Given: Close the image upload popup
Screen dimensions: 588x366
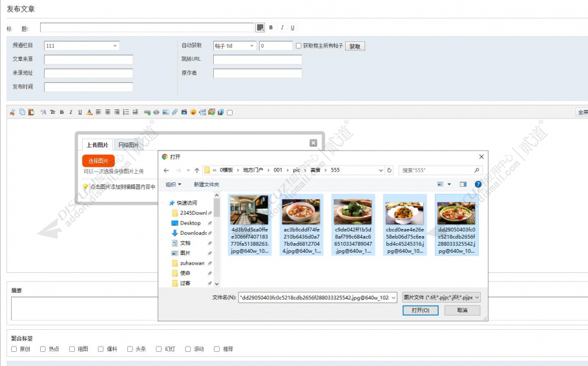Looking at the screenshot, I should pyautogui.click(x=313, y=143).
